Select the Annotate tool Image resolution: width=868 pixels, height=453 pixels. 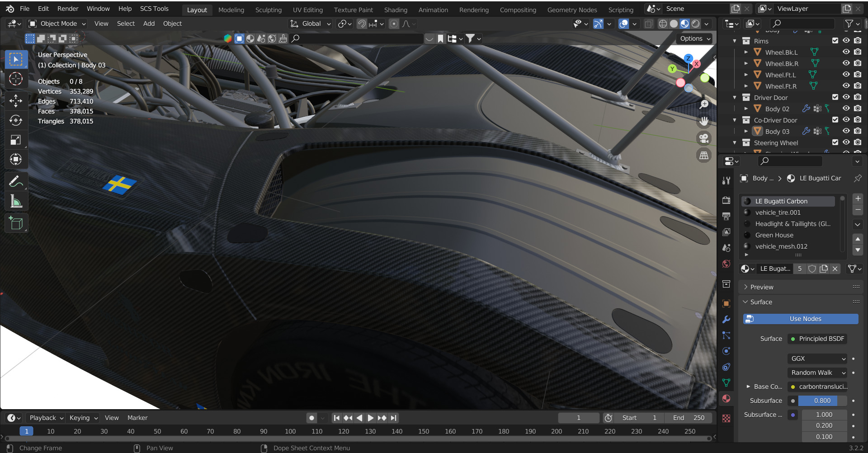pyautogui.click(x=16, y=182)
